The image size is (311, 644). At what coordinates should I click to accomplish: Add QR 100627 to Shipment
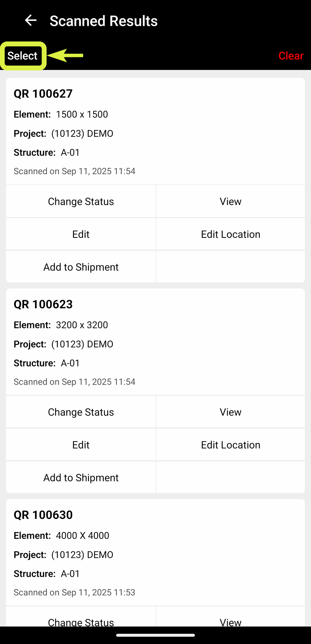[81, 267]
